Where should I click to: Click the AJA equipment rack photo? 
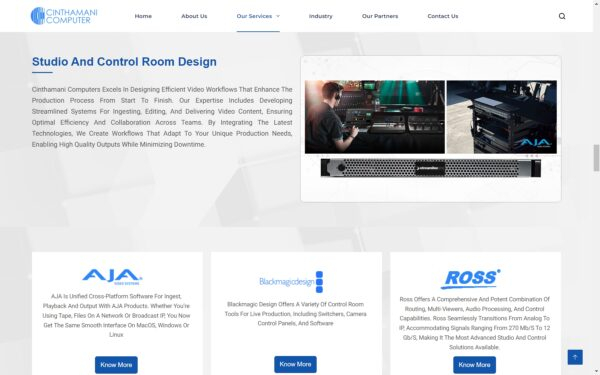point(502,117)
